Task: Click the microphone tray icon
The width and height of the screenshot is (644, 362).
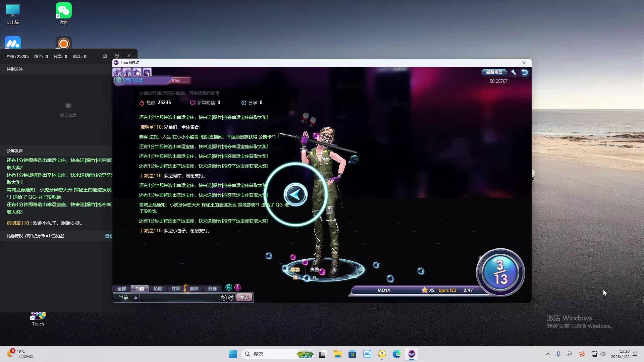Action: (558, 354)
